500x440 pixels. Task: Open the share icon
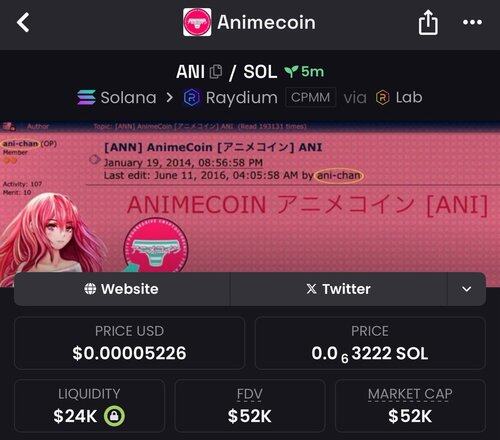click(x=428, y=22)
